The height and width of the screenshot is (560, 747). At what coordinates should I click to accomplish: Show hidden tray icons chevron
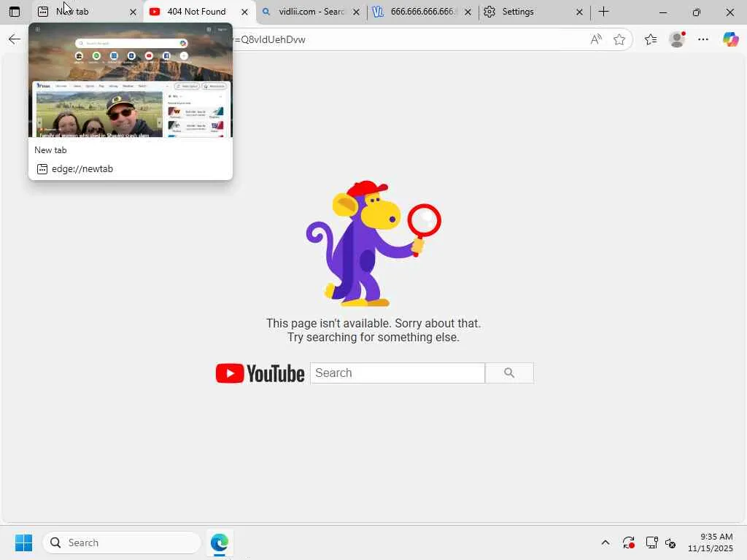pyautogui.click(x=605, y=542)
